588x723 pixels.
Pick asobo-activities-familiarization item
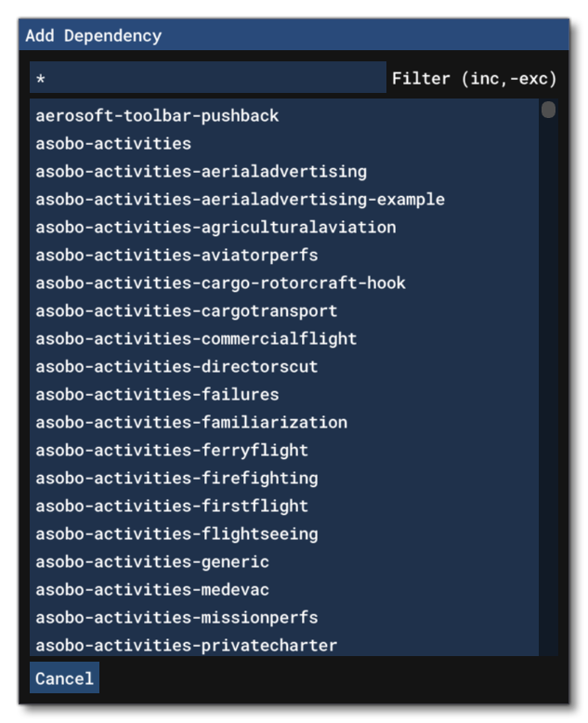(x=191, y=423)
